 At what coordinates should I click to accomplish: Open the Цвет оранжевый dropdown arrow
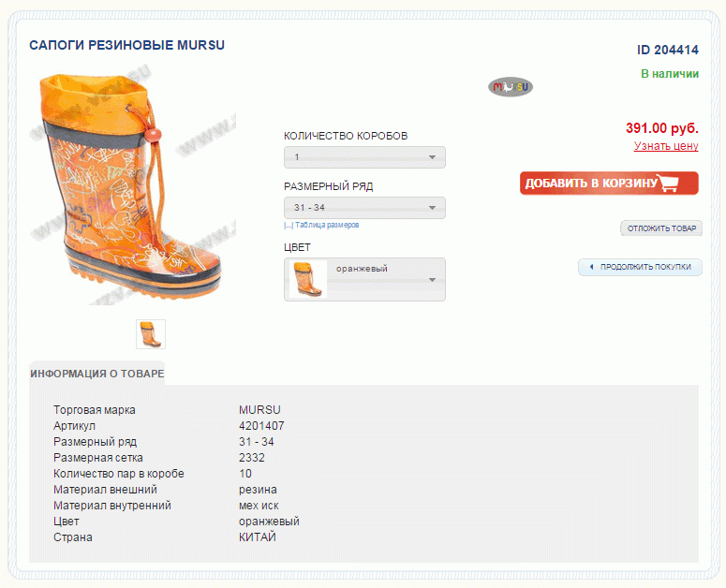pos(432,279)
